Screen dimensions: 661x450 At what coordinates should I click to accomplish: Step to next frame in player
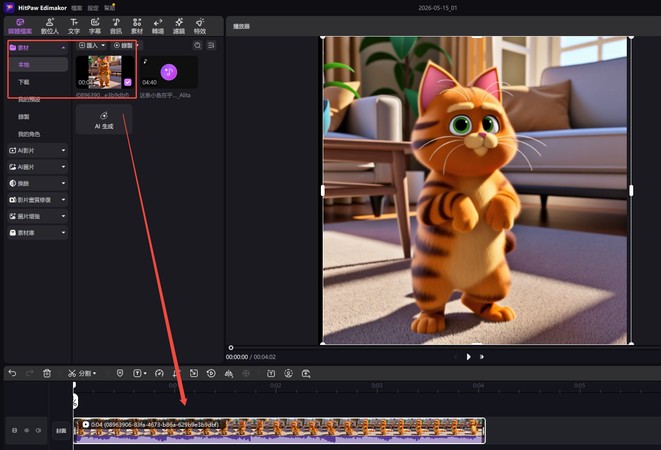point(481,357)
